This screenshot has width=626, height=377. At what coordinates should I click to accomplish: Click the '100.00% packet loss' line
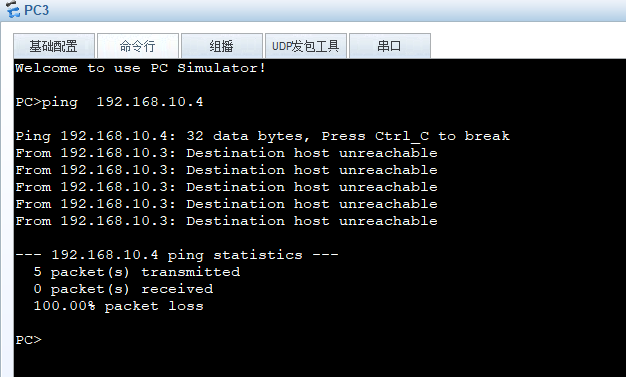(118, 306)
